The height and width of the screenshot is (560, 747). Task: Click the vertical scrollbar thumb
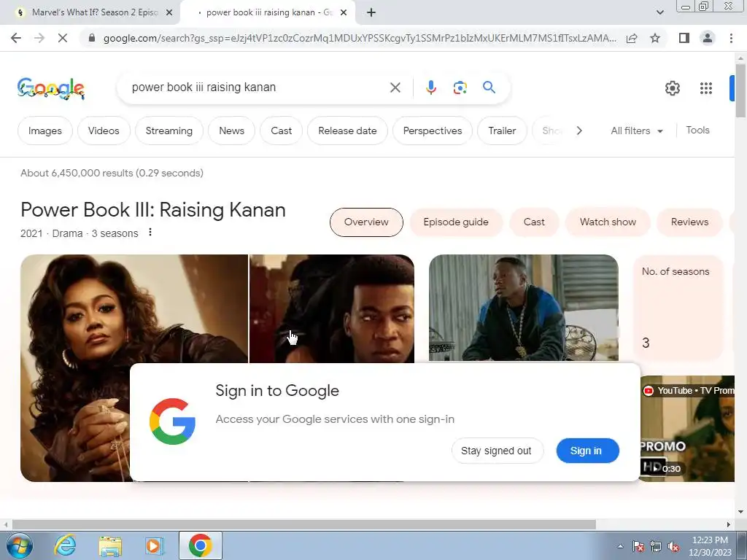740,90
